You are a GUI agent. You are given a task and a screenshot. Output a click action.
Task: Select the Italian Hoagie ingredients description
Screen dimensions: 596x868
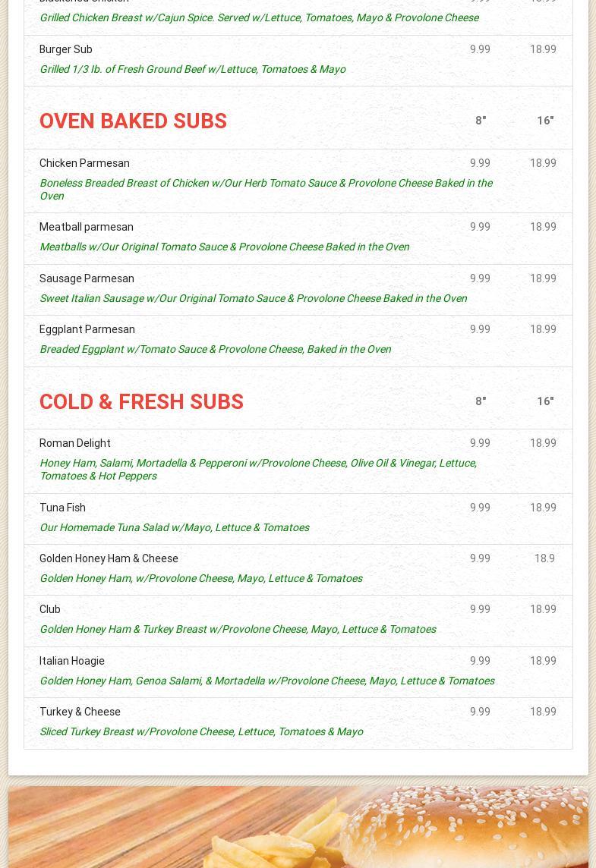pyautogui.click(x=267, y=681)
